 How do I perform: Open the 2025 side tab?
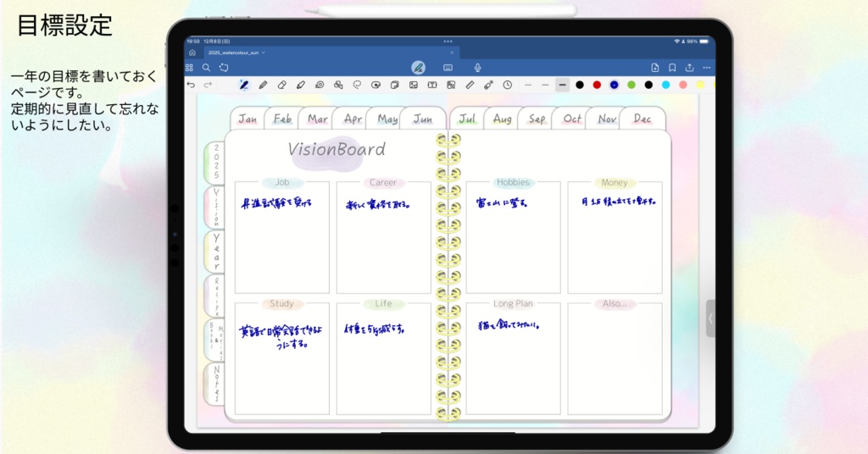click(215, 162)
